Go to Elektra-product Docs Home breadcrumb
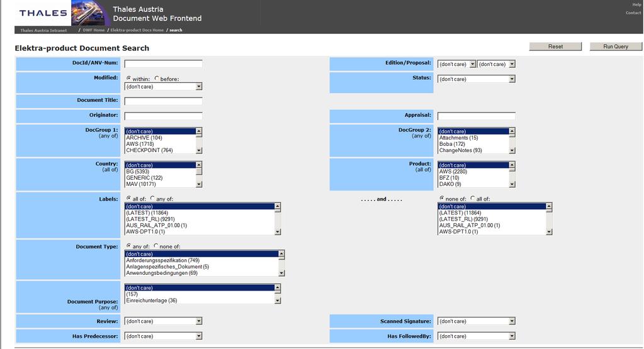 point(137,30)
